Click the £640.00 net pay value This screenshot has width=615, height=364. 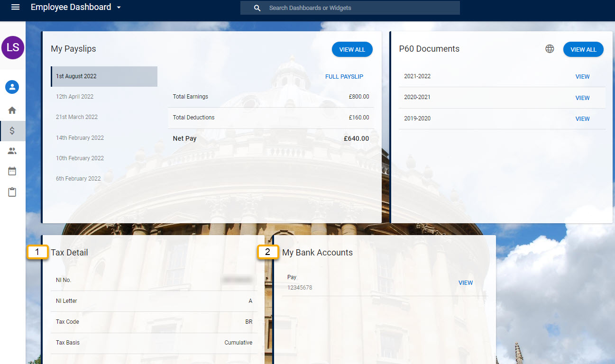click(x=357, y=139)
